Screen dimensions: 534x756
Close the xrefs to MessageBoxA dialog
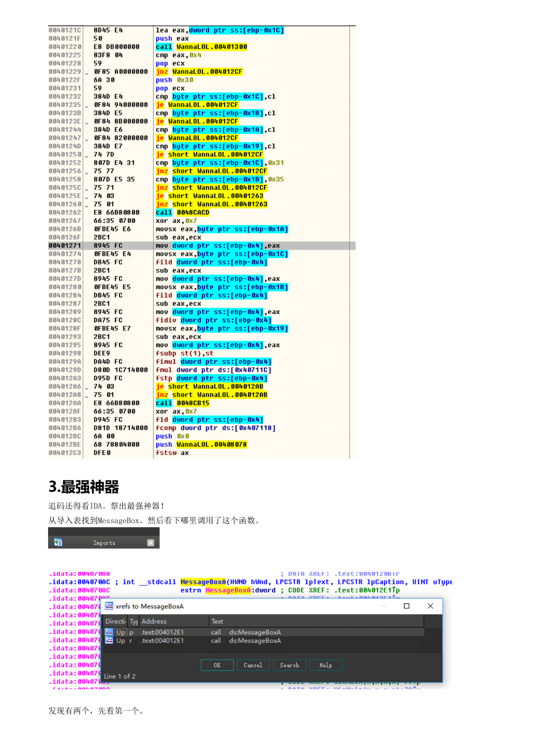(x=430, y=606)
